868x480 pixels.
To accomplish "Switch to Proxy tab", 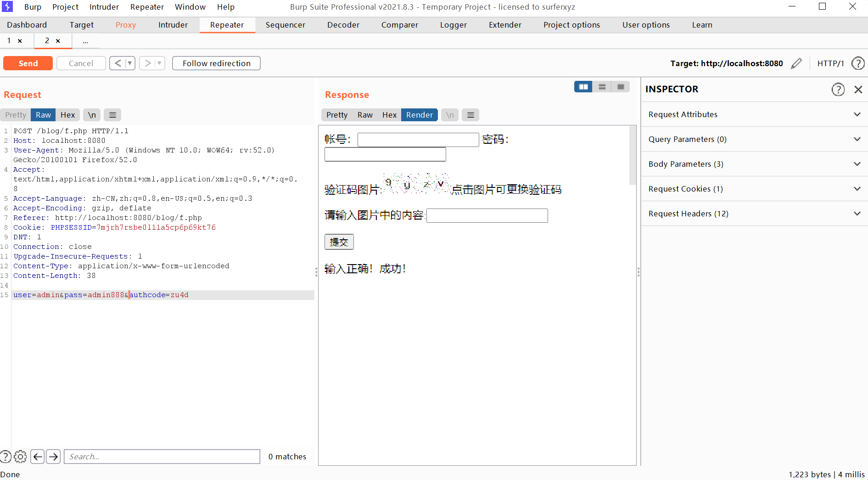I will (126, 25).
